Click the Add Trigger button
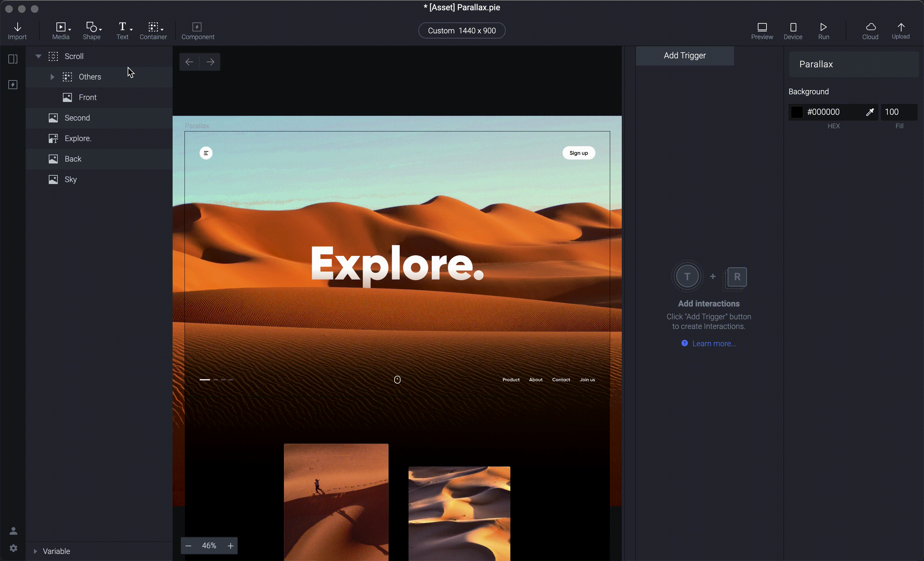The height and width of the screenshot is (561, 924). coord(684,55)
